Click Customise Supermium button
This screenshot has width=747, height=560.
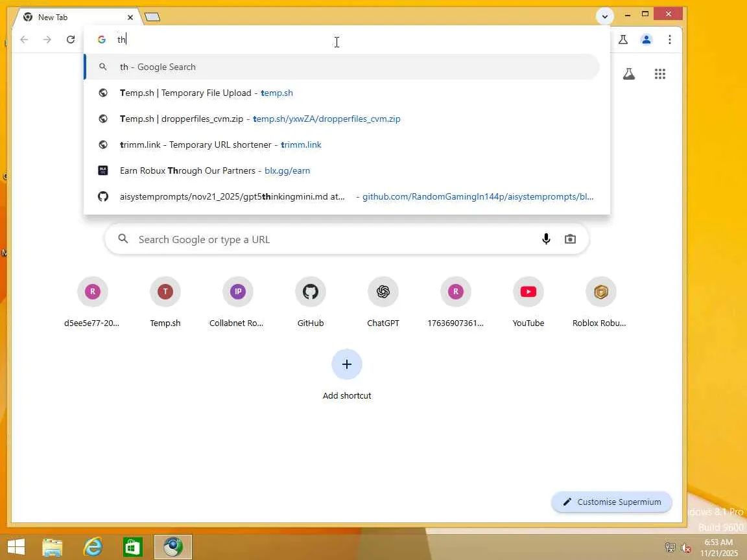click(x=611, y=502)
